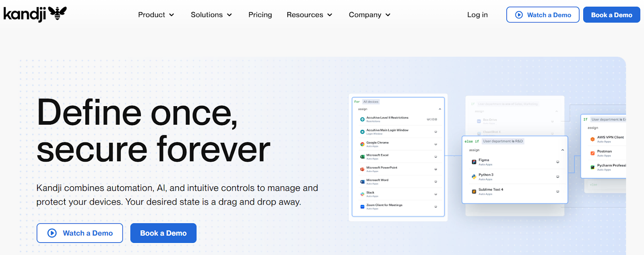644x255 pixels.
Task: Click the monitor icon in Figma row
Action: (558, 162)
